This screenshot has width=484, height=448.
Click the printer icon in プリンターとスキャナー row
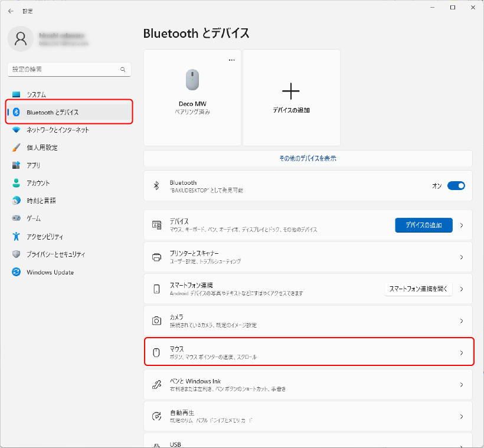pyautogui.click(x=157, y=257)
